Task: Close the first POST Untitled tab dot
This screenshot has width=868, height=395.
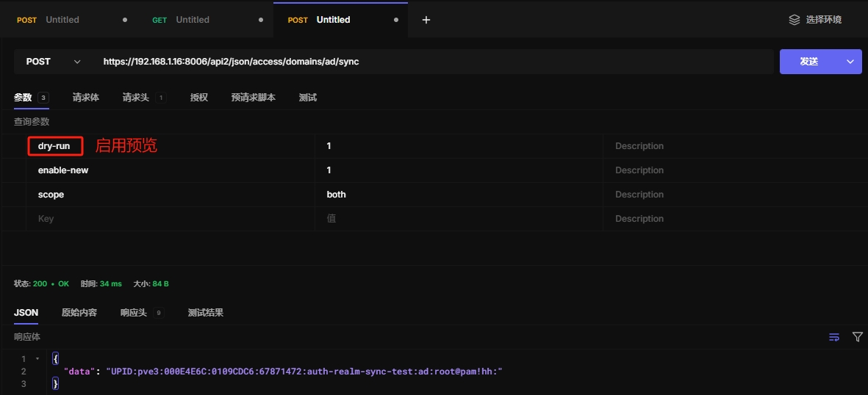Action: (x=124, y=20)
